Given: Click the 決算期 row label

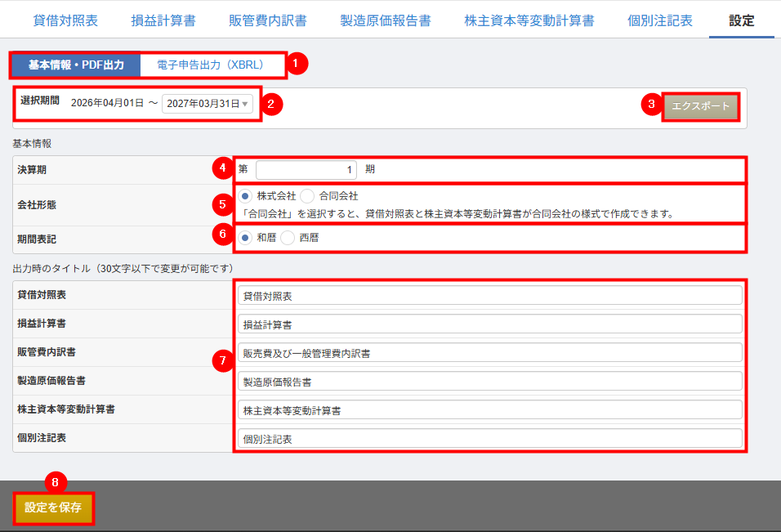Looking at the screenshot, I should click(32, 170).
